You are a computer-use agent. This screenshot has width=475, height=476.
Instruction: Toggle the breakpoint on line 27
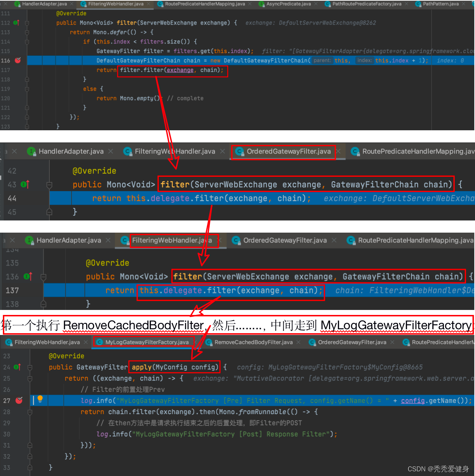[x=19, y=400]
